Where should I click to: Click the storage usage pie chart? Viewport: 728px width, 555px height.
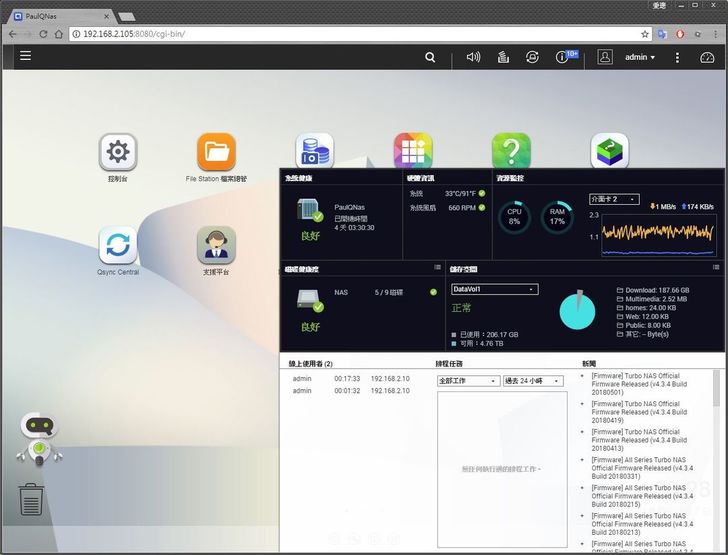[576, 310]
